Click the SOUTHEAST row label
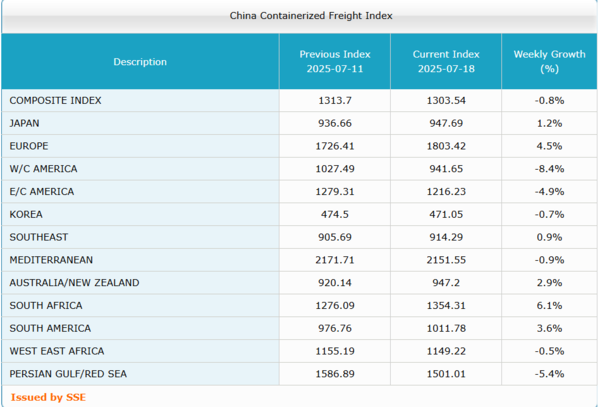Screen dimensions: 600x407 (x=38, y=237)
